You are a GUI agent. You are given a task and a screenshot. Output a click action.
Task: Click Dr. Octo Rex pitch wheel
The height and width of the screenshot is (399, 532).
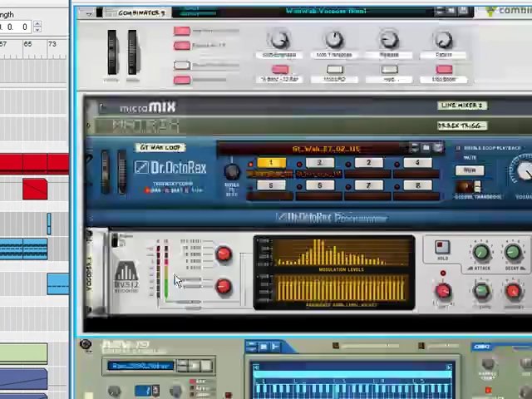106,172
